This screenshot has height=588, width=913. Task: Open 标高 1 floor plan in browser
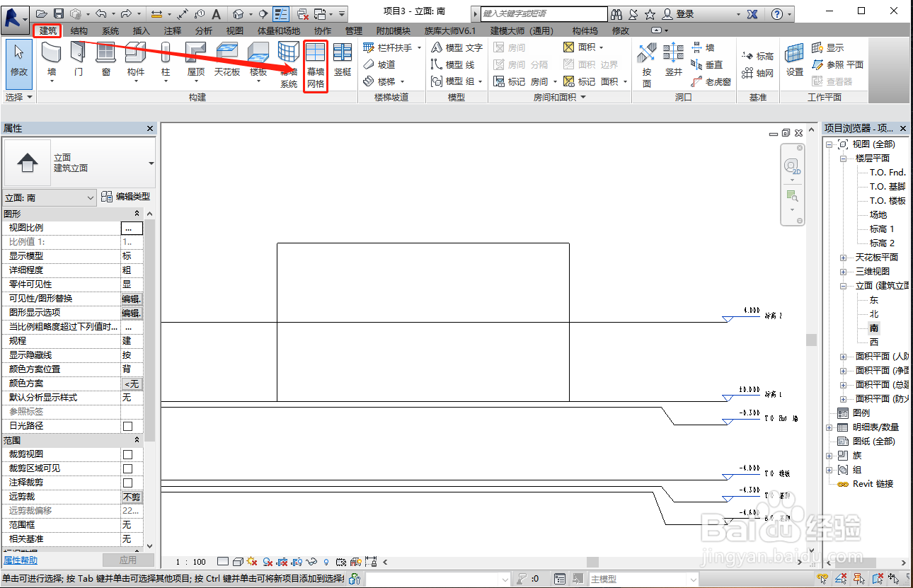[882, 229]
